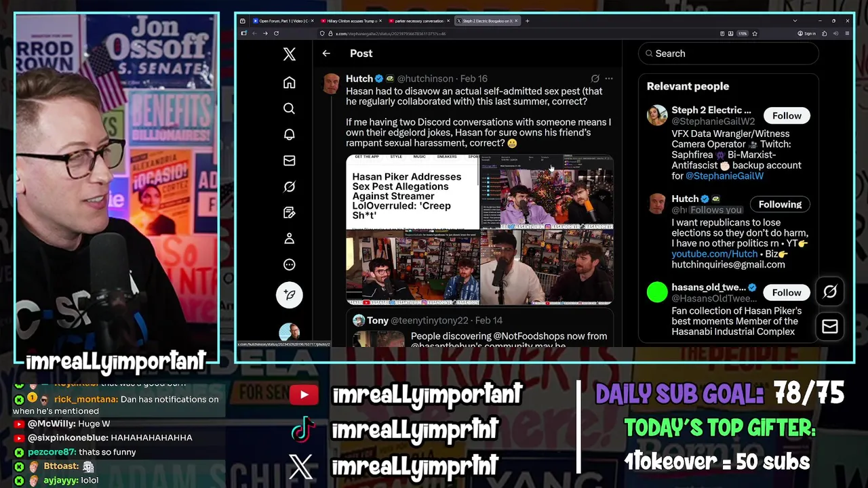Open floating Messages button at right edge
This screenshot has width=868, height=488.
[x=830, y=327]
